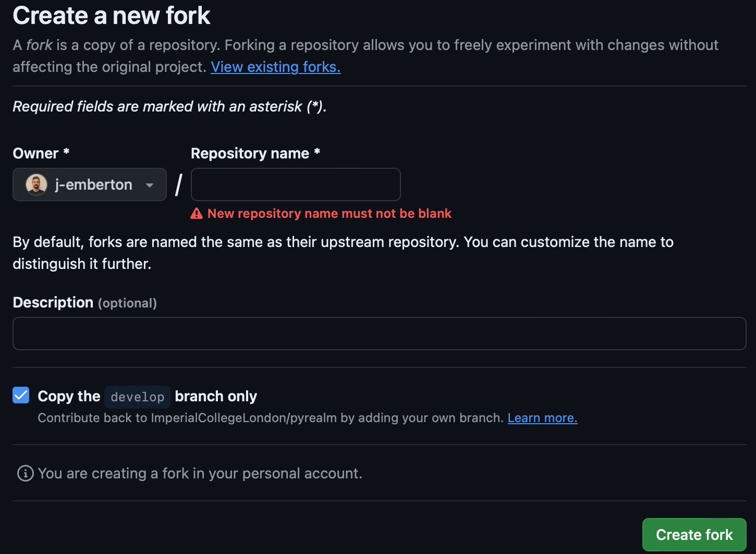Click the "branch only" checkbox label text
The width and height of the screenshot is (756, 554).
(x=216, y=397)
